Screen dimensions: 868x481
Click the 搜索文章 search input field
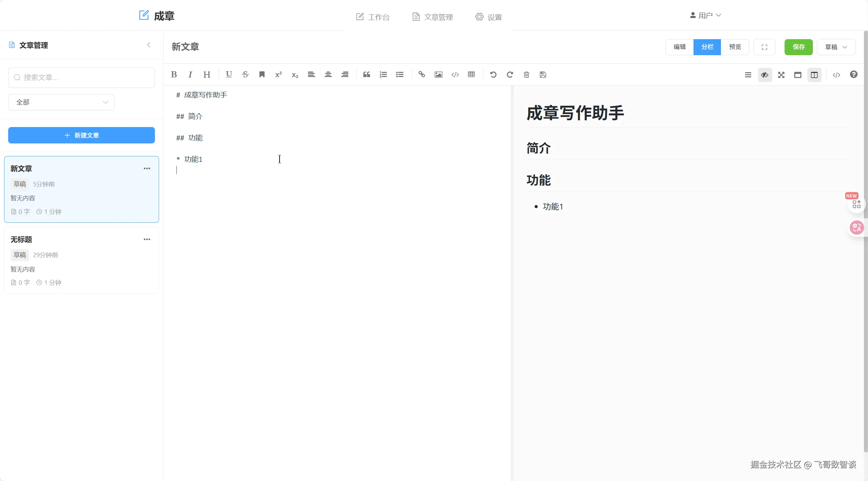[82, 78]
